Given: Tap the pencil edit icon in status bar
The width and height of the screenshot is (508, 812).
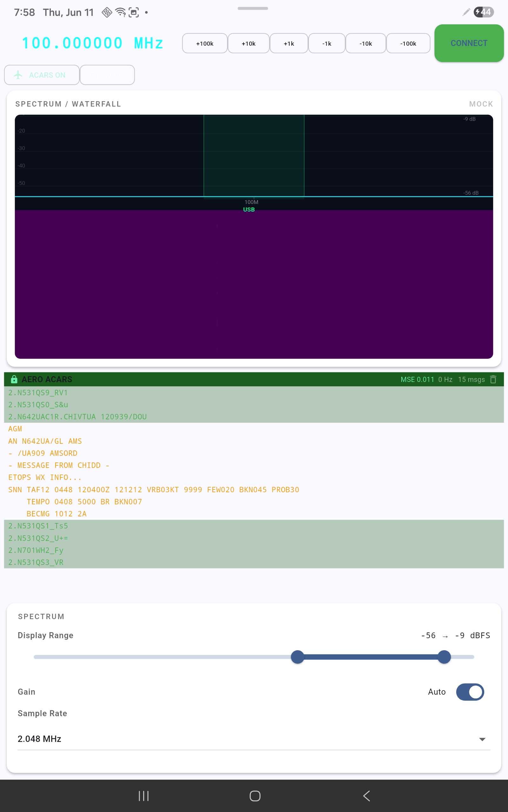Looking at the screenshot, I should [466, 12].
